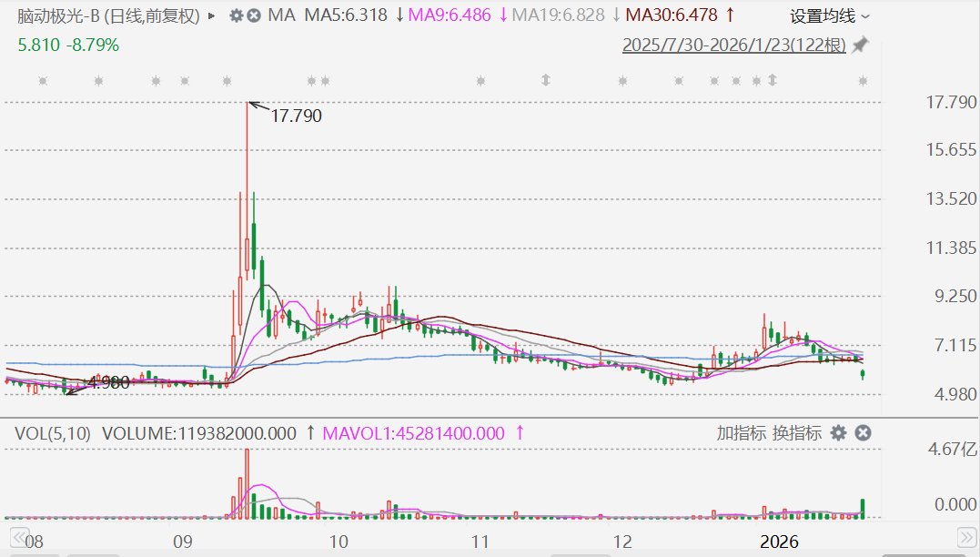Click the MA30:6.478 value
This screenshot has width=980, height=557.
(x=672, y=15)
